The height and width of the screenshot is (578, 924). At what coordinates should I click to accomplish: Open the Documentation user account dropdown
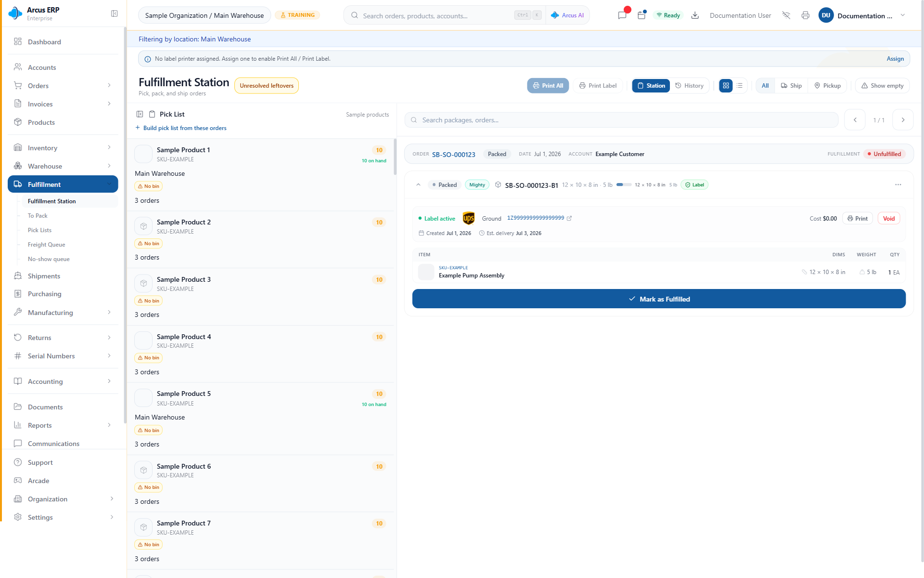862,15
